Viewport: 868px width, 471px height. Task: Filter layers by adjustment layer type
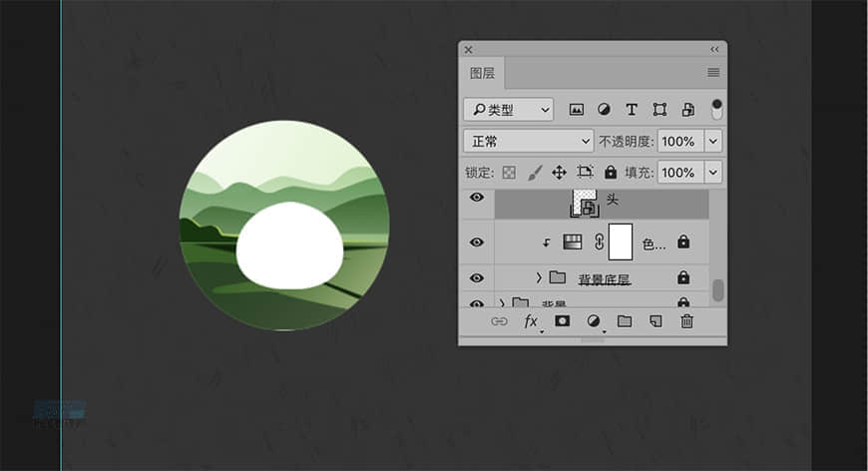[604, 109]
